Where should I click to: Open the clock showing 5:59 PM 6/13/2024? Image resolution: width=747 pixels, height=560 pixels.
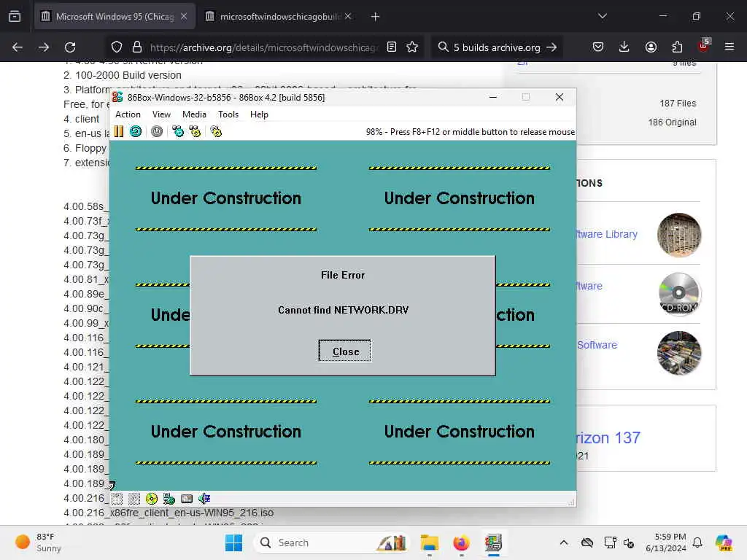coord(665,542)
